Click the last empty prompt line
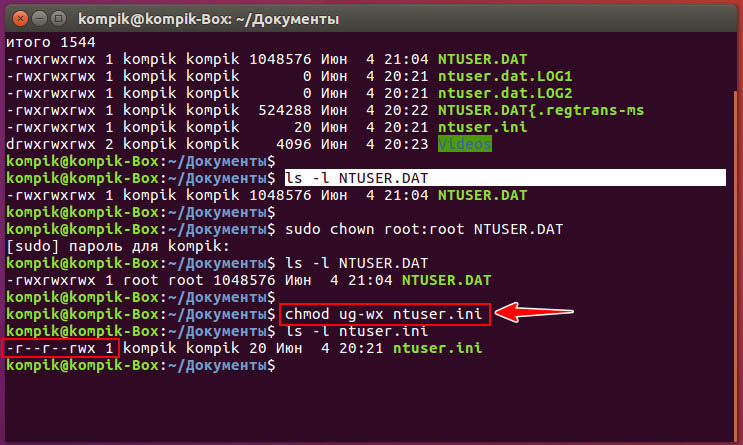Image resolution: width=743 pixels, height=445 pixels. [141, 365]
